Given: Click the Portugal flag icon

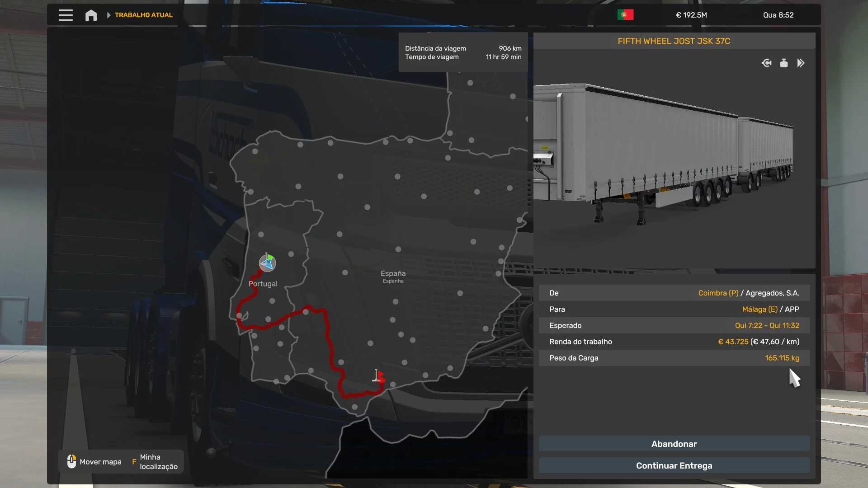Looking at the screenshot, I should point(625,15).
